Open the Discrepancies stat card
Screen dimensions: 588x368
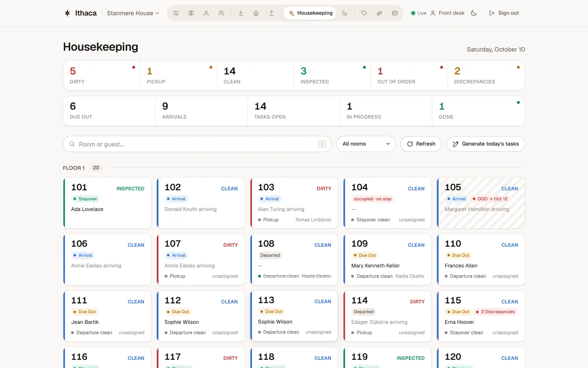(486, 76)
